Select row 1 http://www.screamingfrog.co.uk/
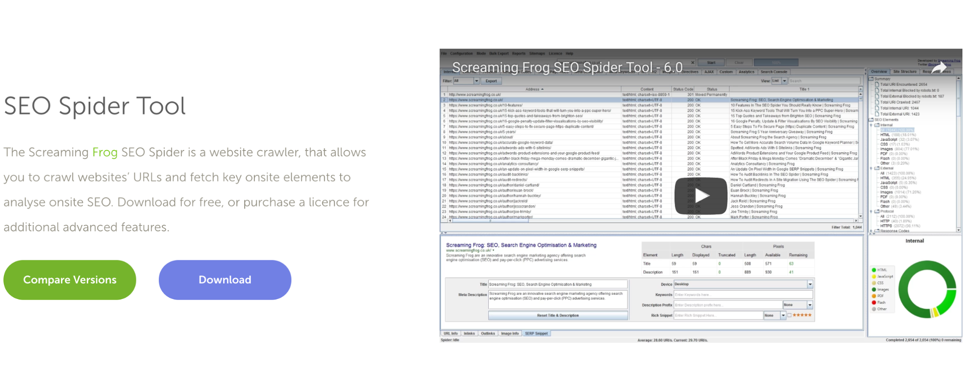Viewport: 980px width, 374px height. coord(650,95)
